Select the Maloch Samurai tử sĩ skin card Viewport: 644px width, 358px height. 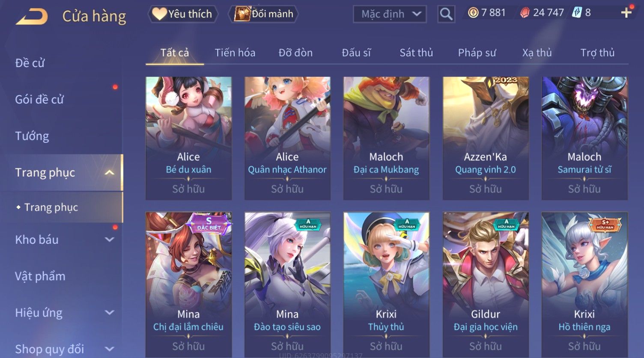(x=584, y=138)
